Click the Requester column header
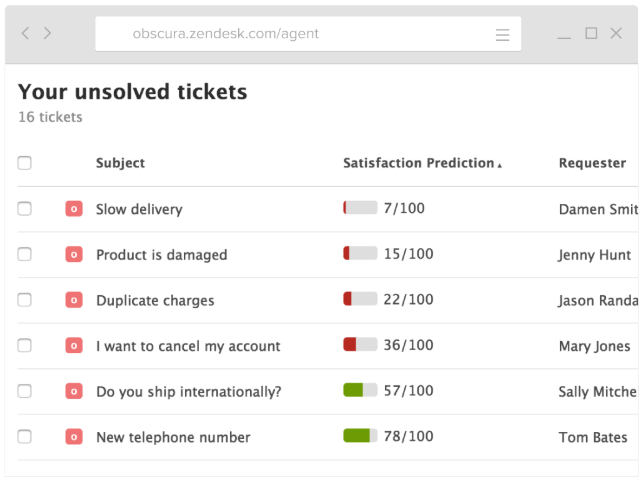The width and height of the screenshot is (643, 484). (x=592, y=163)
